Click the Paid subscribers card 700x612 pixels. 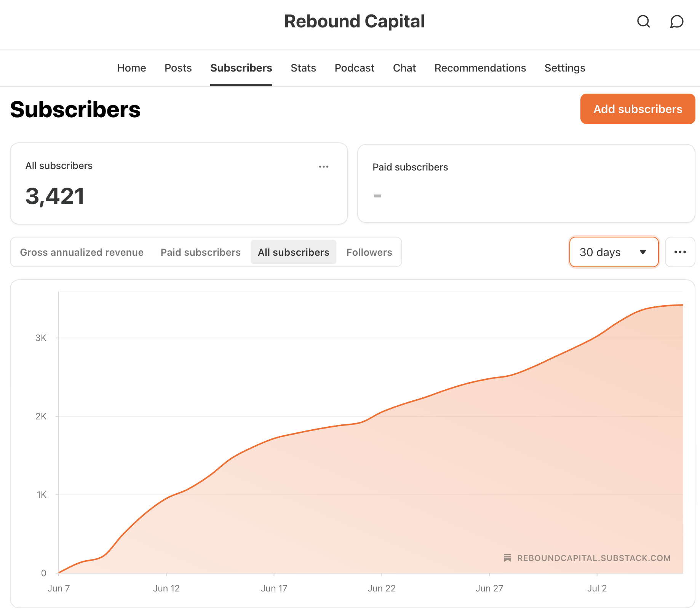pos(526,183)
